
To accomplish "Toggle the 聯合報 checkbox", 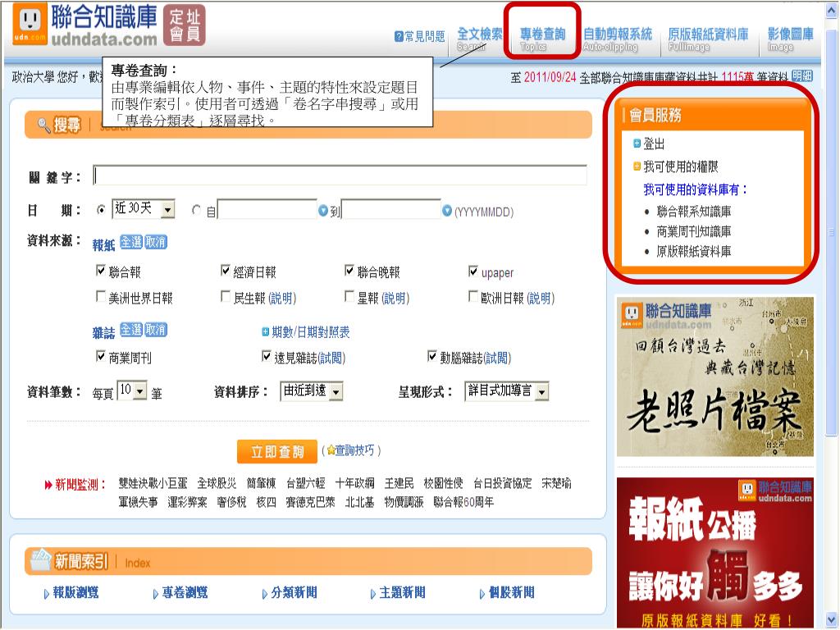I will (100, 270).
